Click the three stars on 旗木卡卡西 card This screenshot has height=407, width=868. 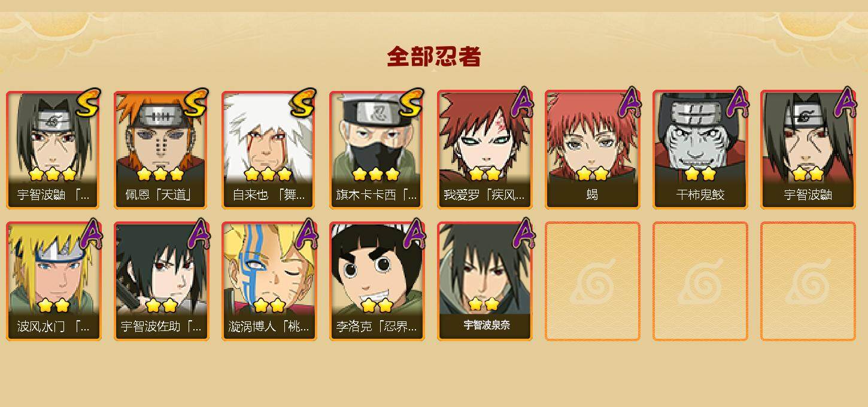pyautogui.click(x=376, y=174)
